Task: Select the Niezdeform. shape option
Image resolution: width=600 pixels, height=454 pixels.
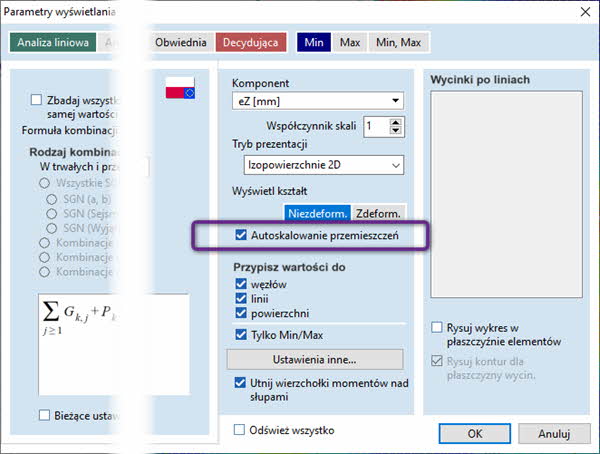Action: (318, 213)
